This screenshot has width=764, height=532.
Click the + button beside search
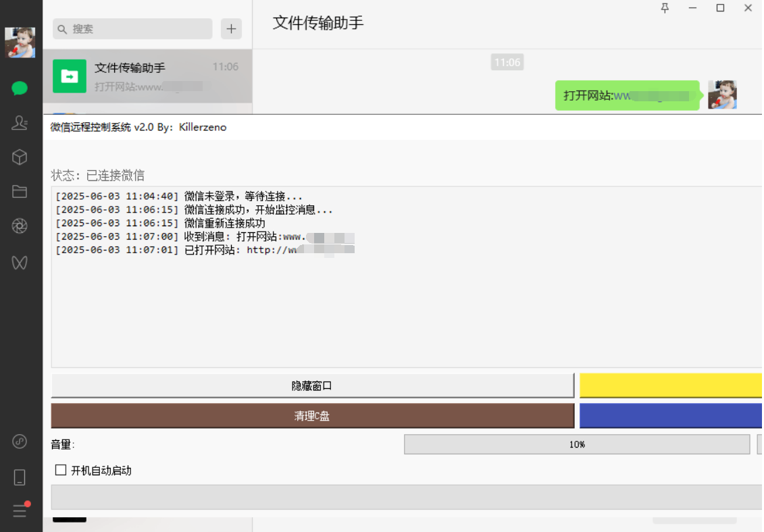click(231, 28)
